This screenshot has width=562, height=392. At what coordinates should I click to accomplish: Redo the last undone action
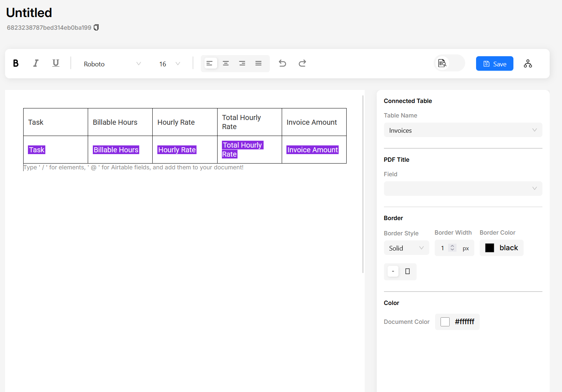click(x=302, y=63)
